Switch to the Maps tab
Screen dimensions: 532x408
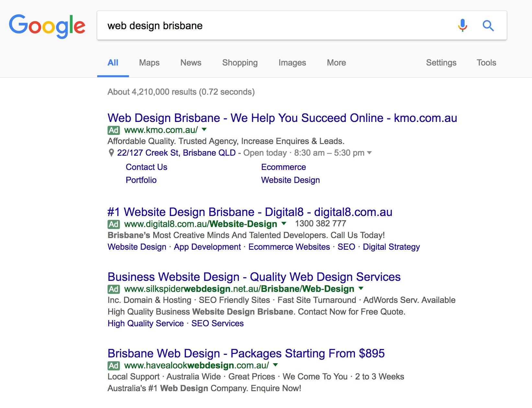149,63
